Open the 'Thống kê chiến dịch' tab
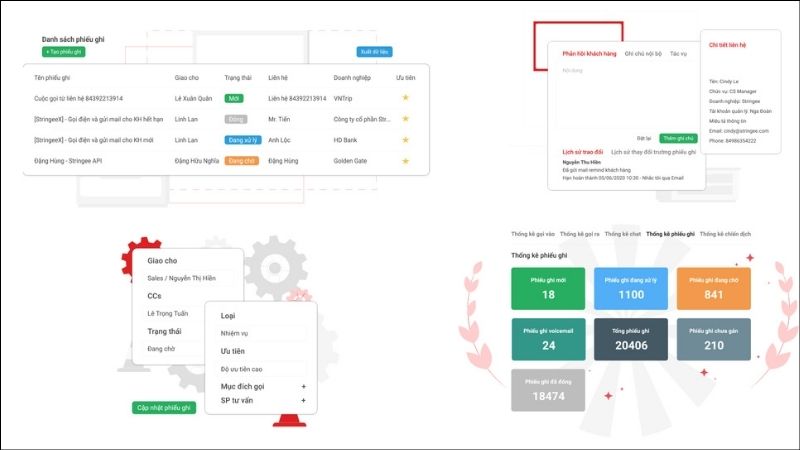The width and height of the screenshot is (800, 450). pos(725,234)
